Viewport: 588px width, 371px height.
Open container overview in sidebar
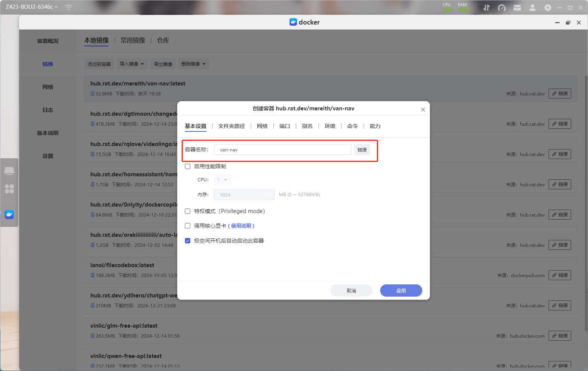48,41
